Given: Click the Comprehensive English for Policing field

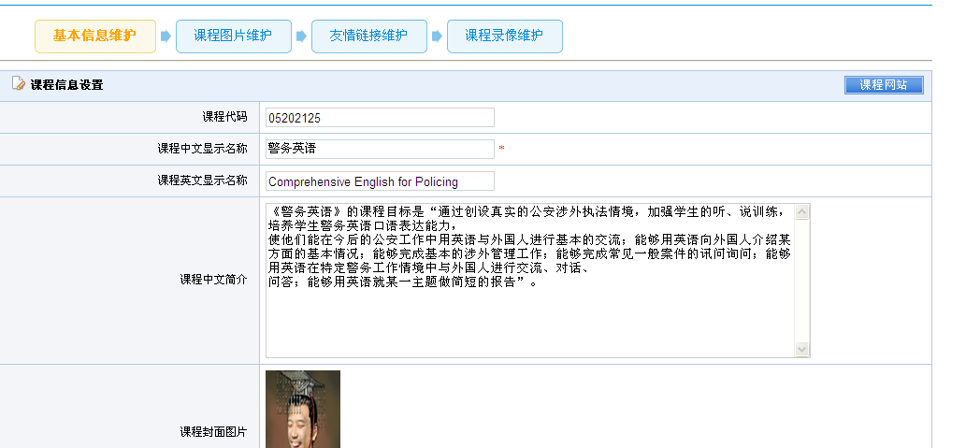Looking at the screenshot, I should [x=379, y=181].
